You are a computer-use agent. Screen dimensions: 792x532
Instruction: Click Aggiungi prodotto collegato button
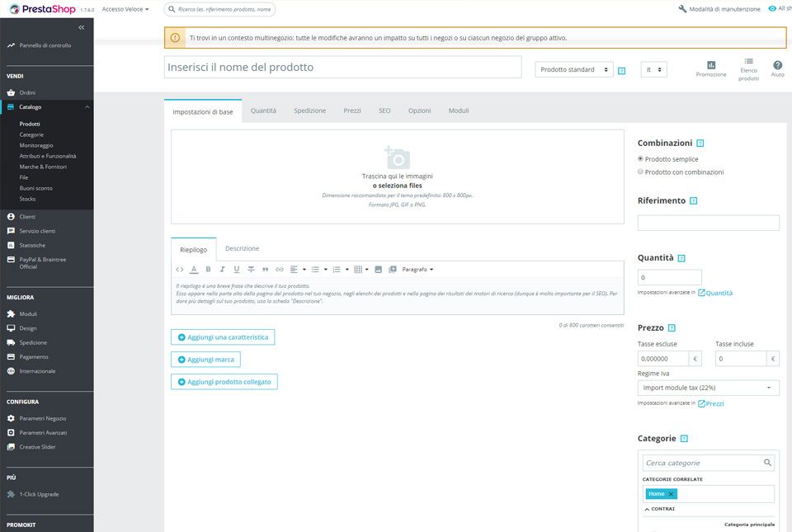[224, 382]
